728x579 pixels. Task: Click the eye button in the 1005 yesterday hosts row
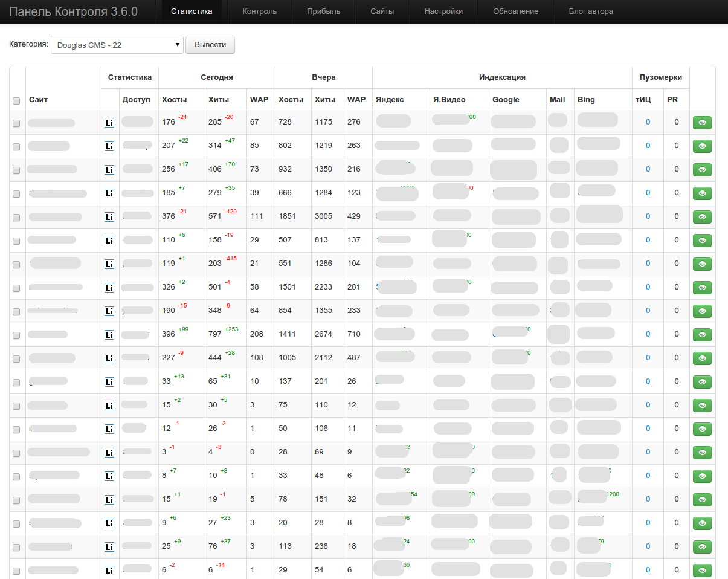(702, 358)
